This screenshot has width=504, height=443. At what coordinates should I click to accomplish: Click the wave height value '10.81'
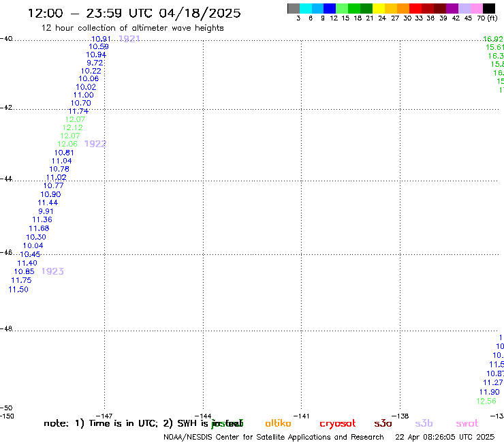(x=64, y=153)
